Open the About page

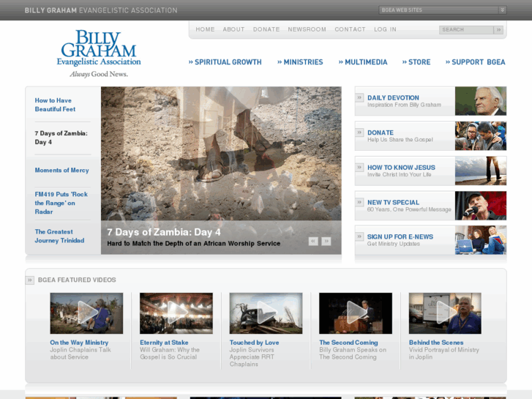[x=233, y=29]
